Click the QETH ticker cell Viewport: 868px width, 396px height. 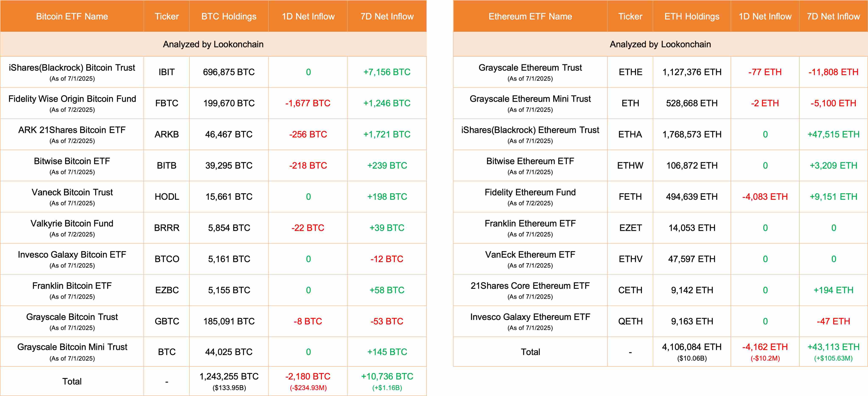point(630,321)
